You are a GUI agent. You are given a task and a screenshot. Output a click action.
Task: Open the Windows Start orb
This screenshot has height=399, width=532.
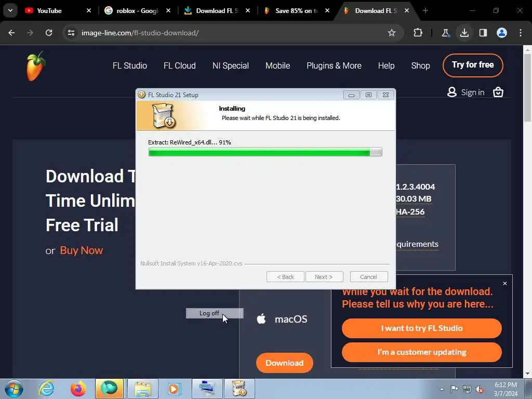pos(14,389)
